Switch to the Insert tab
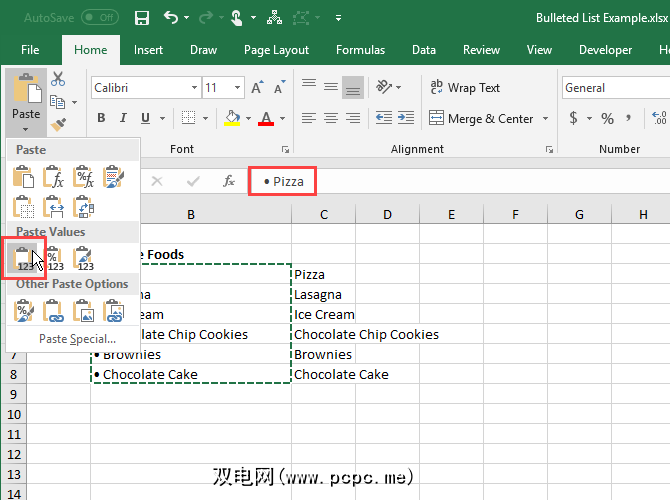Viewport: 670px width, 500px height. point(148,50)
